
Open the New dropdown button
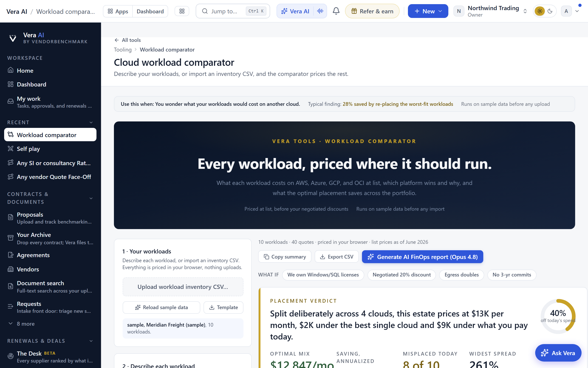tap(428, 11)
